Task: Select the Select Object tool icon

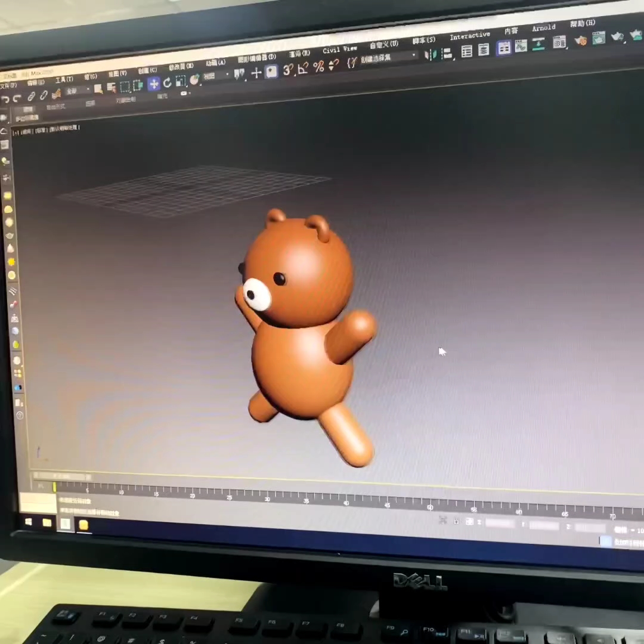Action: tap(98, 88)
